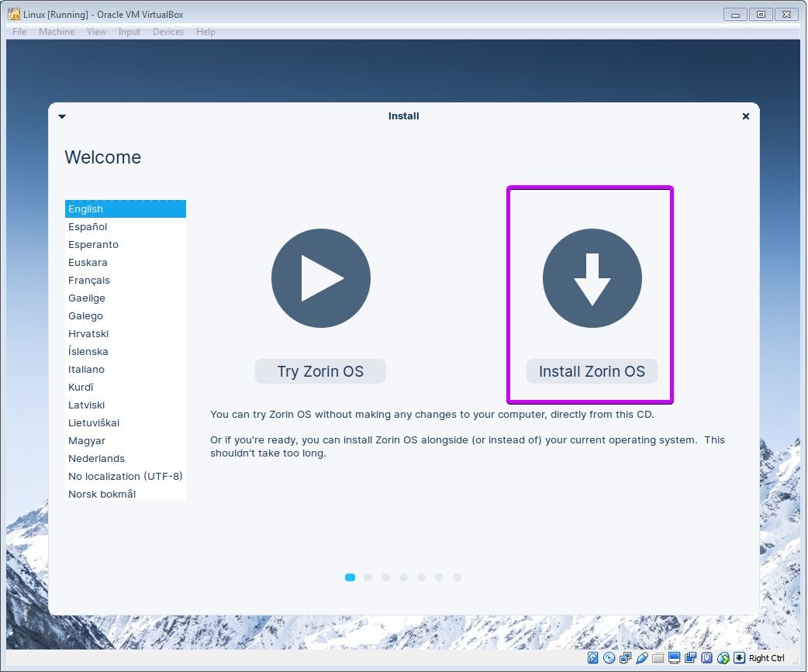
Task: Select Español language
Action: [125, 226]
